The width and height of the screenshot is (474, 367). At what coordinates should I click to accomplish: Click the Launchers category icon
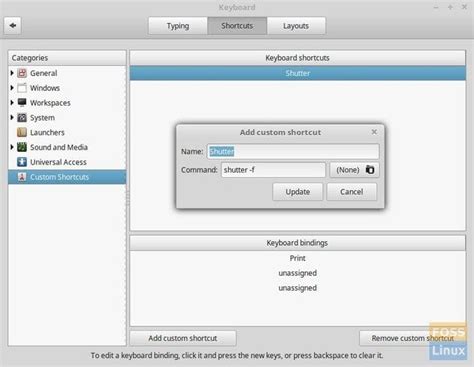tap(22, 132)
